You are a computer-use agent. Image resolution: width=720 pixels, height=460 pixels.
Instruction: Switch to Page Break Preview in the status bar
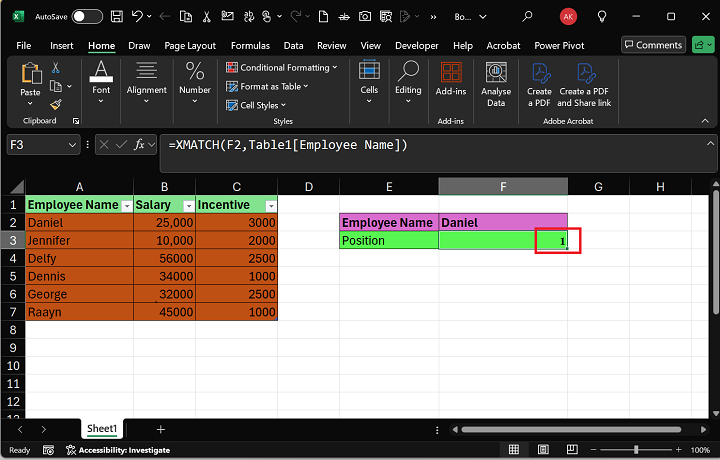[x=572, y=449]
